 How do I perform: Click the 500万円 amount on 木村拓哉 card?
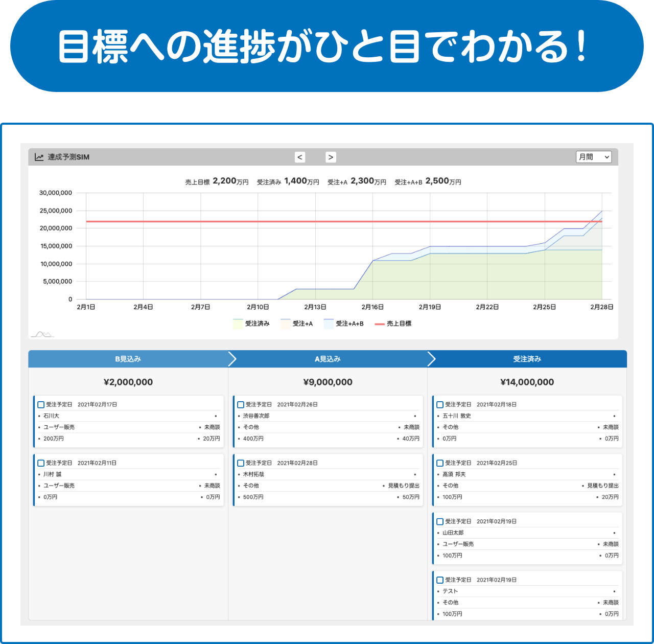click(x=253, y=497)
